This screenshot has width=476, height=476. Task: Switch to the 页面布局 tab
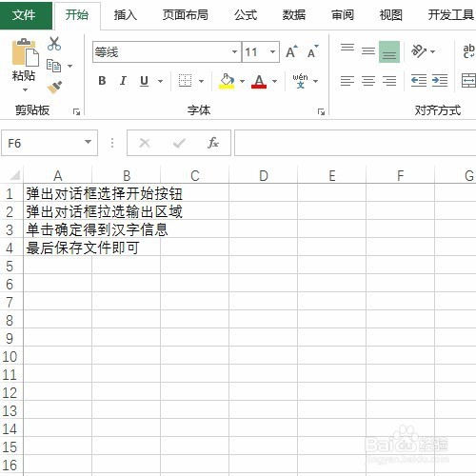tap(186, 14)
